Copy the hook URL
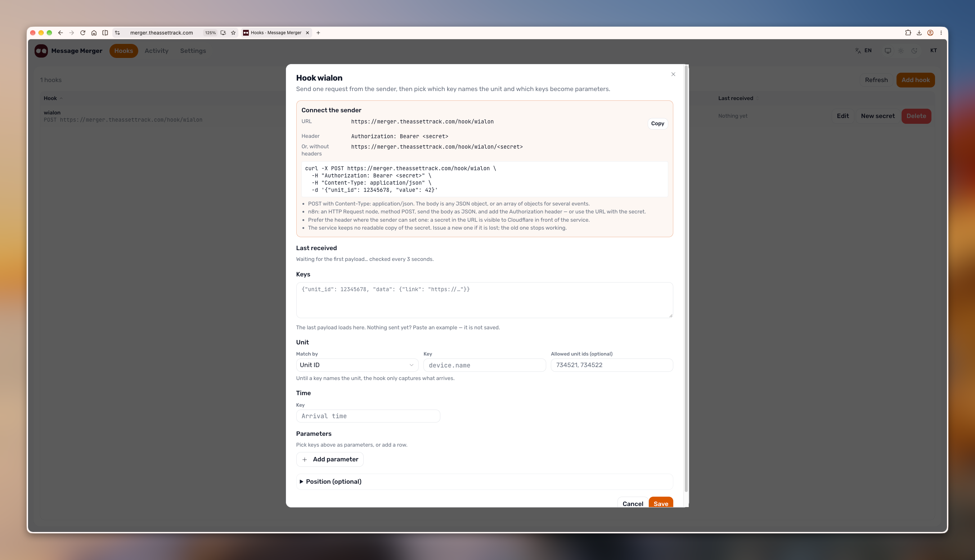 657,123
